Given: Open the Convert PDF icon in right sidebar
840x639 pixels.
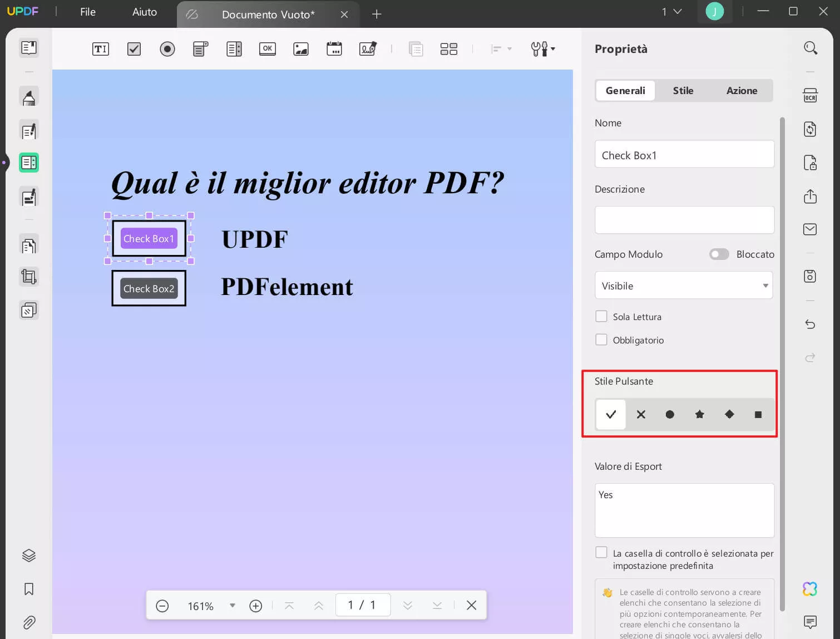Looking at the screenshot, I should [811, 129].
